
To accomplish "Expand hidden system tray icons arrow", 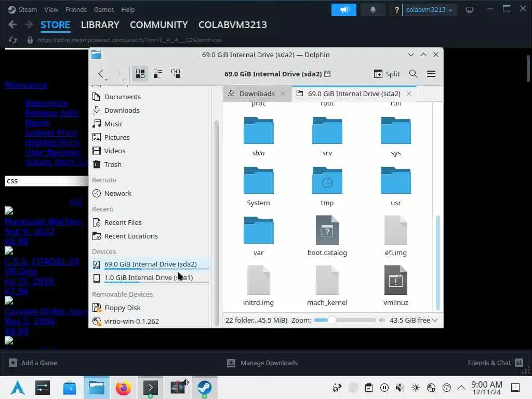I will pyautogui.click(x=461, y=388).
